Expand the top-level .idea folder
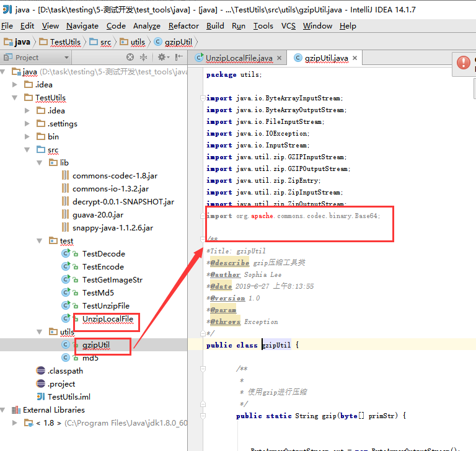476x451 pixels. click(x=15, y=85)
